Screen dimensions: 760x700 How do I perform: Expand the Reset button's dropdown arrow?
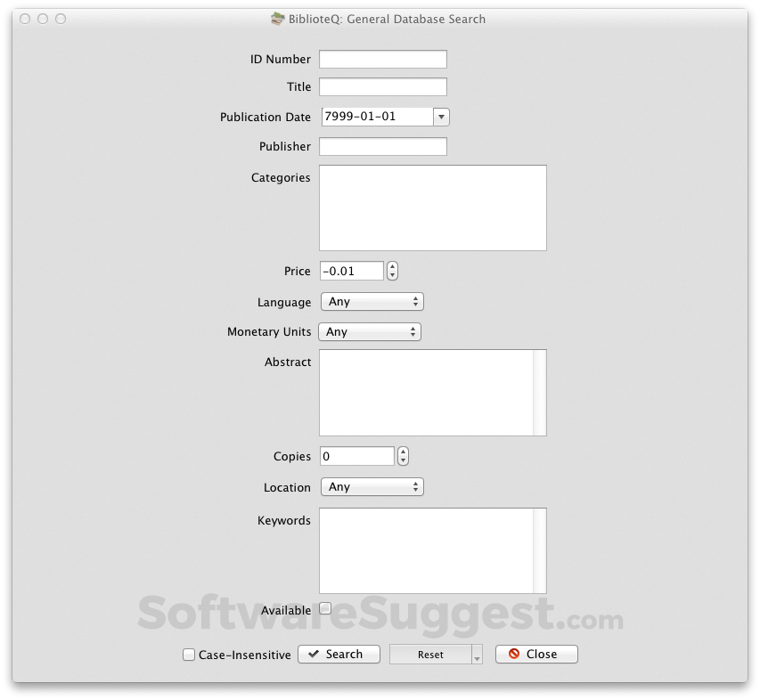pyautogui.click(x=475, y=654)
